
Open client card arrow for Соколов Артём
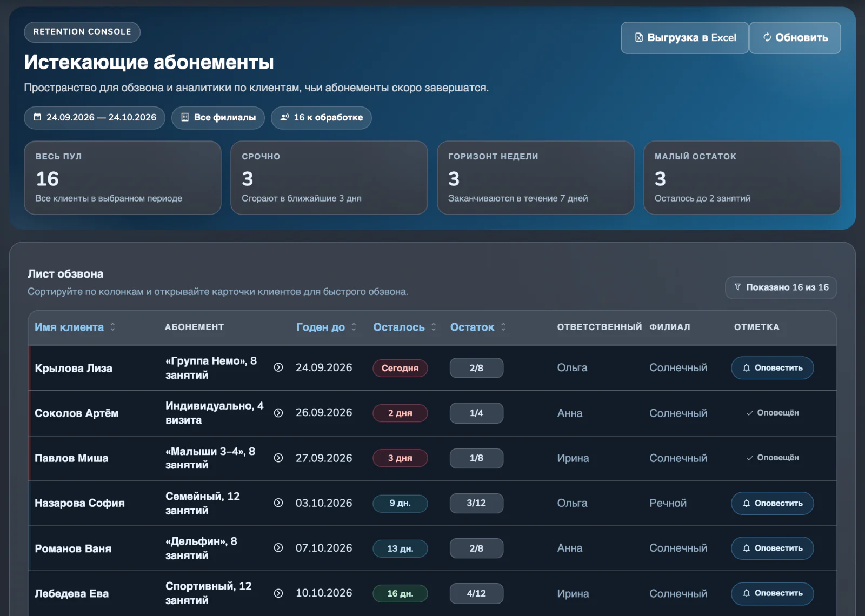point(278,413)
